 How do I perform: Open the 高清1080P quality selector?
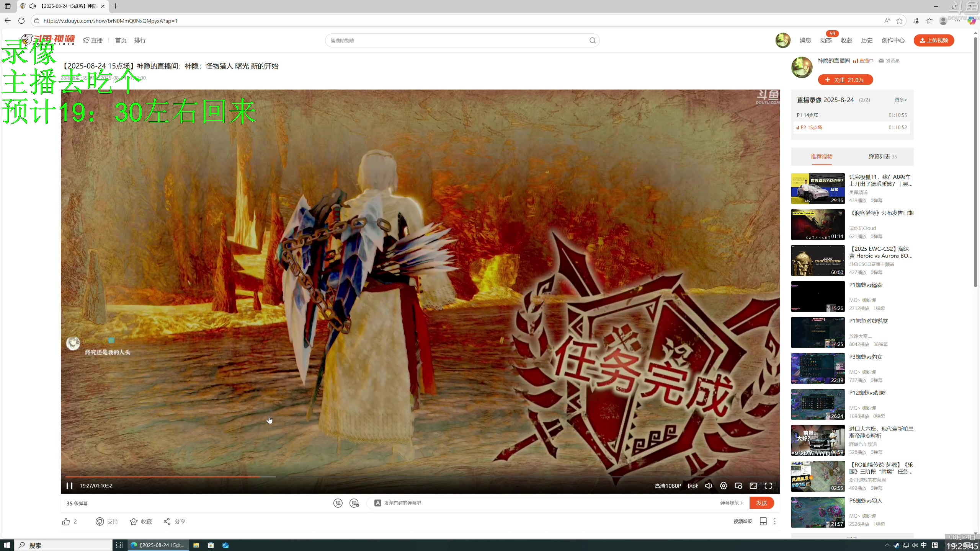click(x=668, y=486)
